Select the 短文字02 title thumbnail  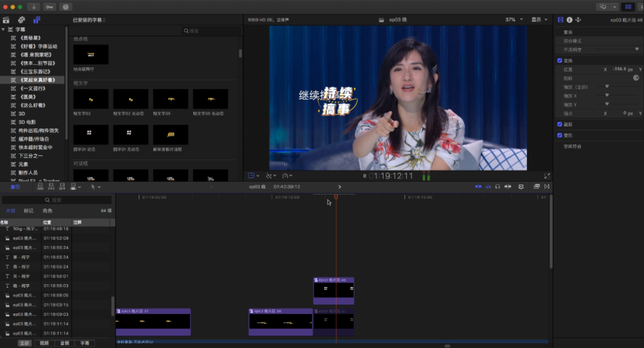(x=91, y=99)
